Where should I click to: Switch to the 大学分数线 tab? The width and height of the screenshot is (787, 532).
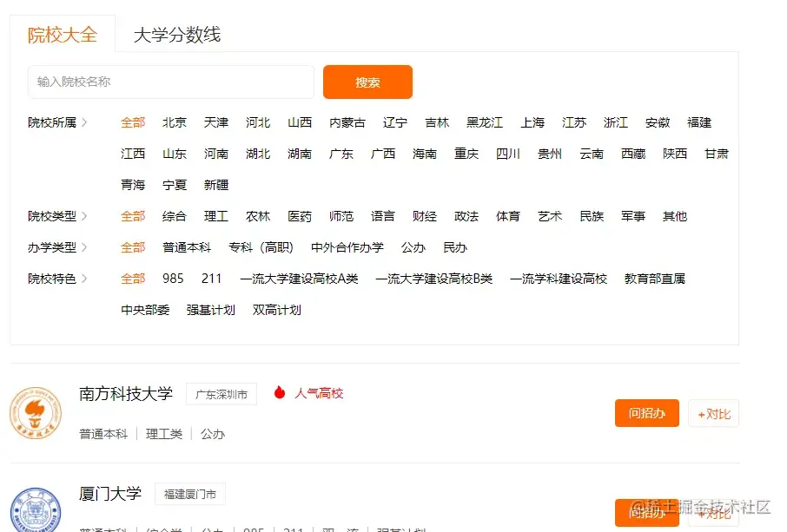176,35
